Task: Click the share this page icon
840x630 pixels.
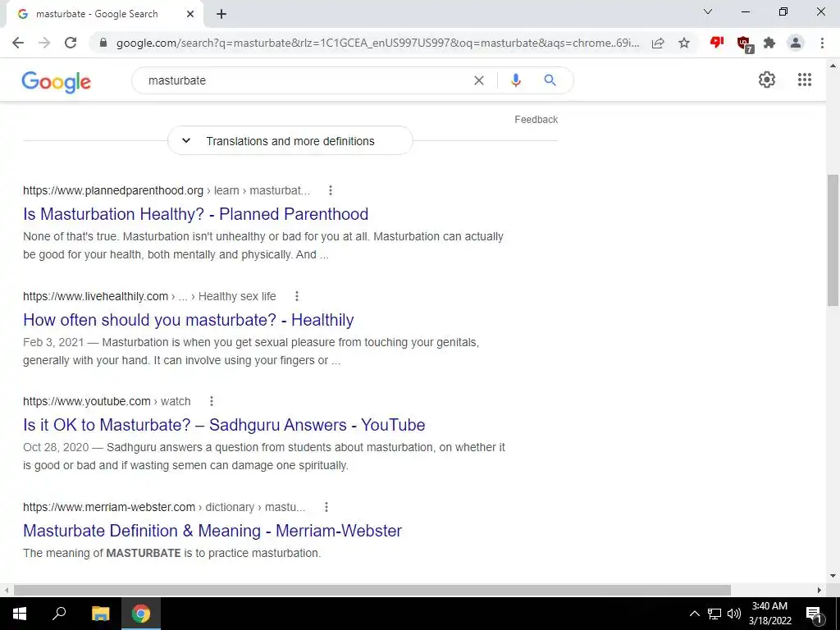Action: point(658,43)
